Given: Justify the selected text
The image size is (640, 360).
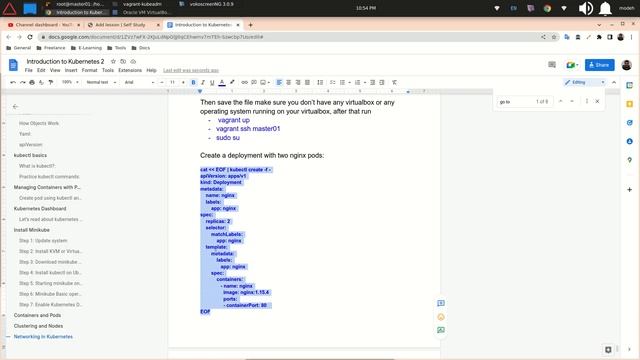Looking at the screenshot, I should pos(307,82).
